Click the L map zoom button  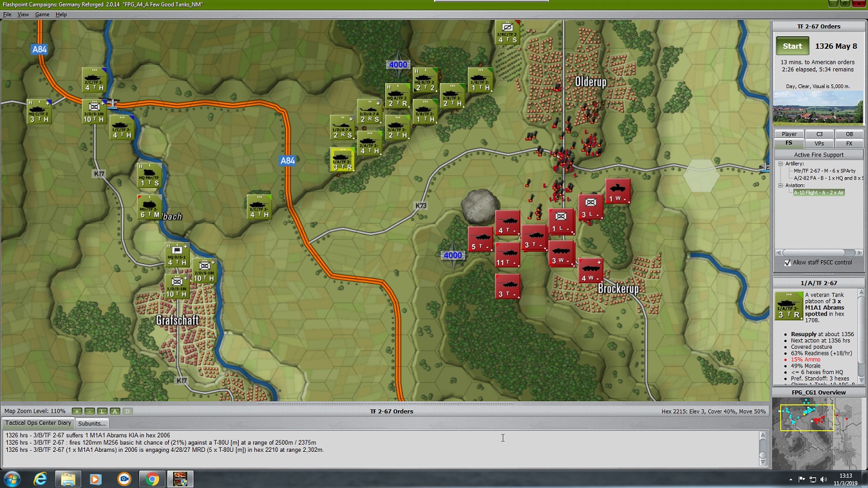click(x=102, y=411)
